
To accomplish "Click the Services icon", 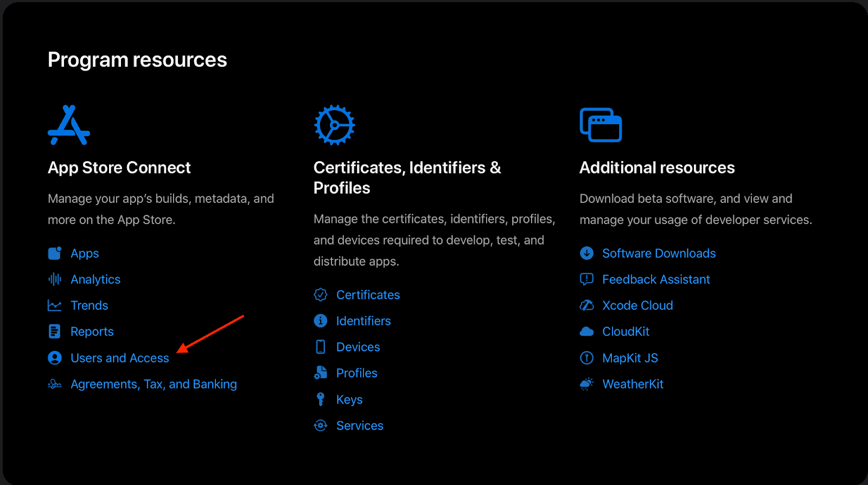I will (x=321, y=425).
